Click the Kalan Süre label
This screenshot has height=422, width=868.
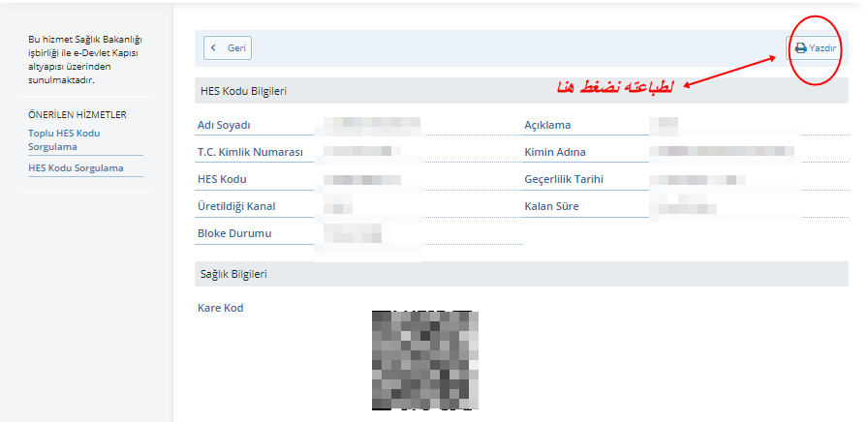pyautogui.click(x=552, y=206)
